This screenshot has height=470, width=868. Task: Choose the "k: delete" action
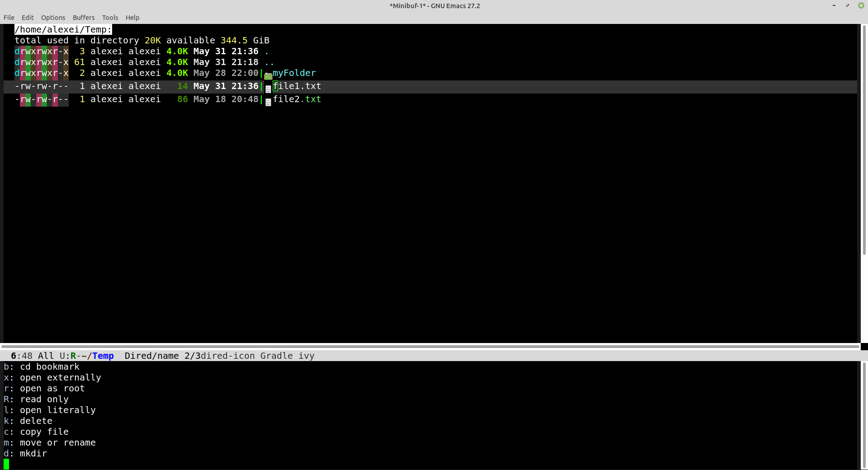pos(28,421)
